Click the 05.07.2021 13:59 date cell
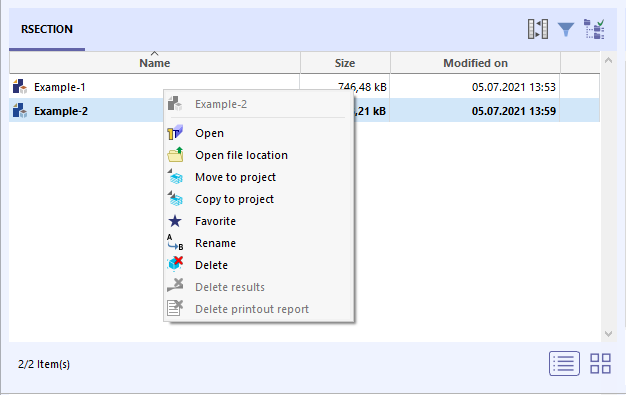The width and height of the screenshot is (626, 395). [x=513, y=111]
